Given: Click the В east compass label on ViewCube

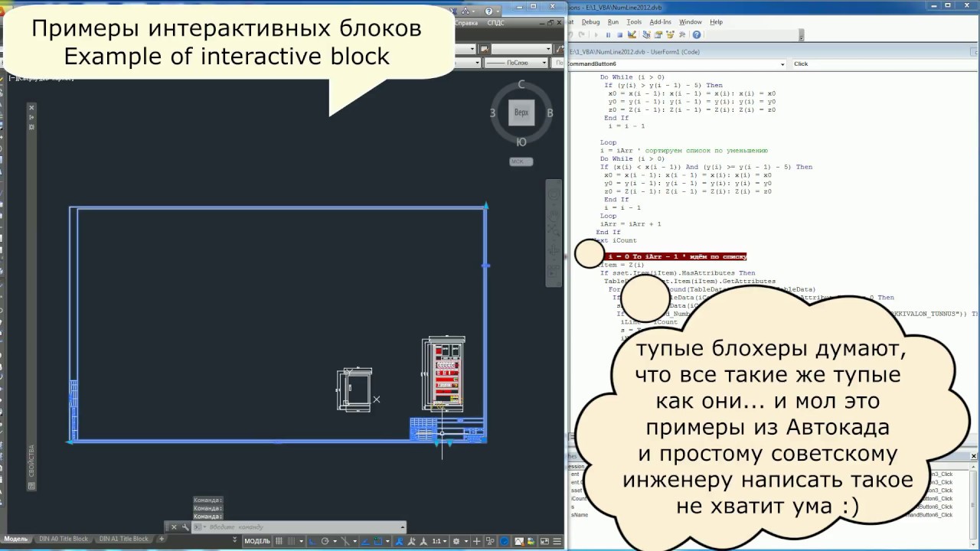Looking at the screenshot, I should (550, 112).
